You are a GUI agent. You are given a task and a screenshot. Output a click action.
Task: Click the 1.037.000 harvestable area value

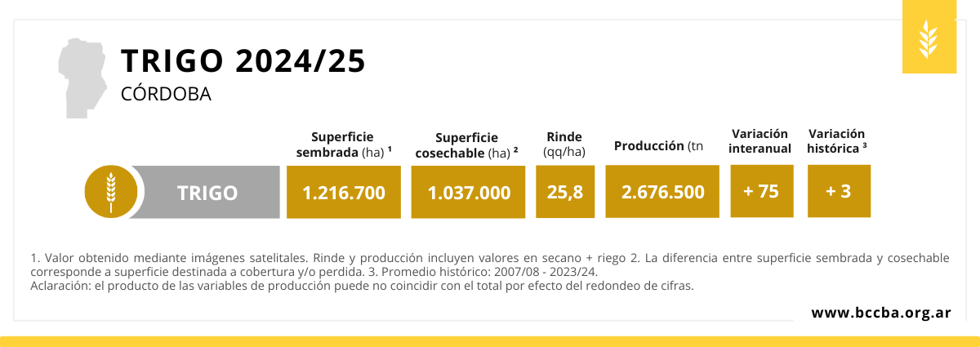[x=469, y=193]
